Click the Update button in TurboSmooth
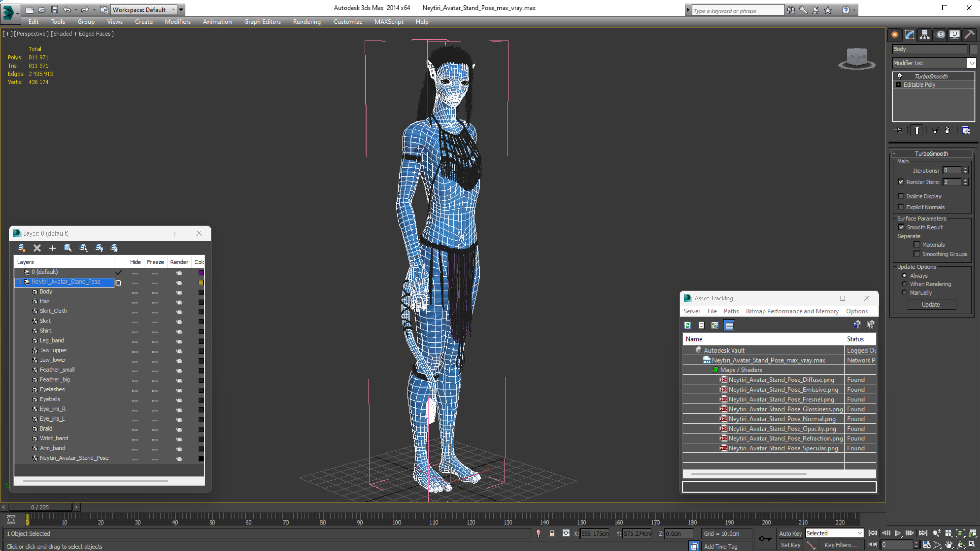 click(x=931, y=304)
